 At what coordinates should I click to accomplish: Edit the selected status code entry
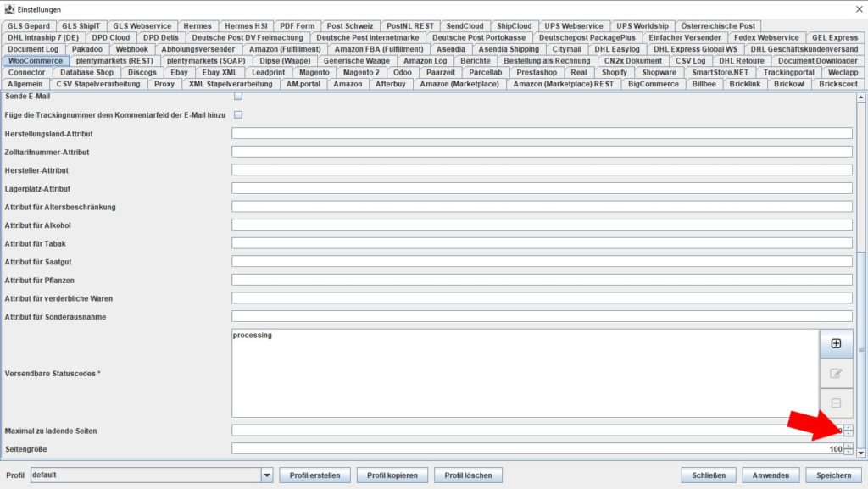point(836,374)
